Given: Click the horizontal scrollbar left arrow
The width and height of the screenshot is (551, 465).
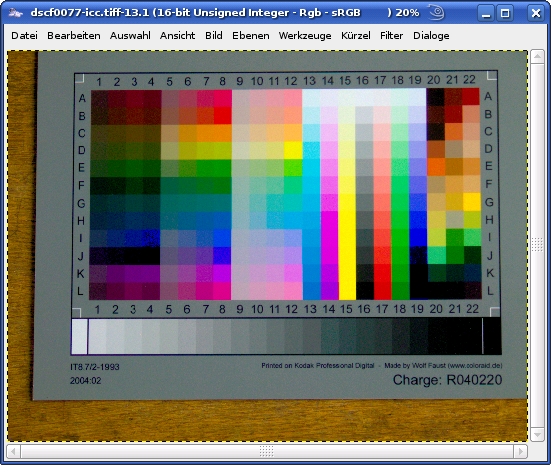Looking at the screenshot, I should [13, 451].
